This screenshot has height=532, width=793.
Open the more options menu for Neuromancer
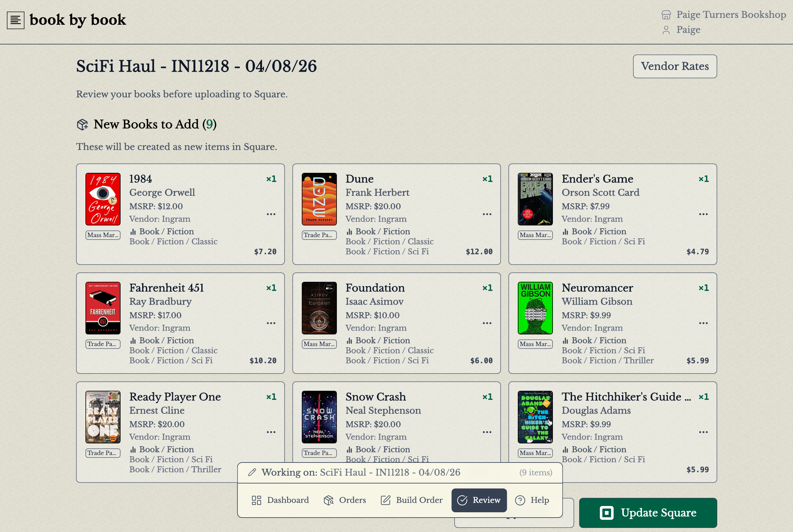click(x=703, y=323)
